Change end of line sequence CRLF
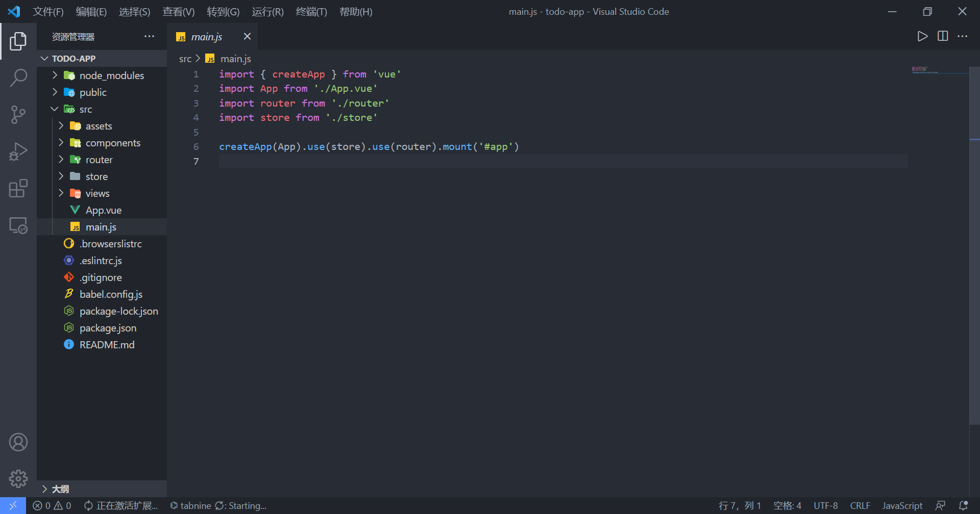 click(x=860, y=505)
